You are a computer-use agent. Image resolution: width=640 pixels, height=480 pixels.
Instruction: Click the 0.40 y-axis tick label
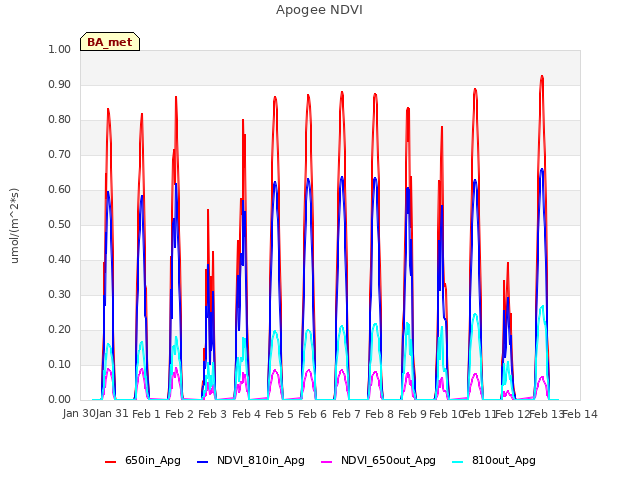[x=59, y=260]
